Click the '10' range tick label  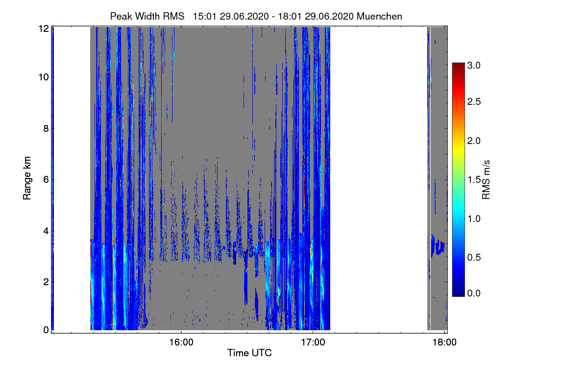[44, 77]
